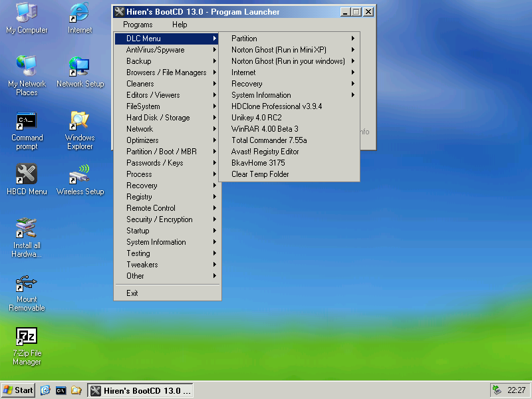The height and width of the screenshot is (399, 532).
Task: Open Windows Explorer desktop shortcut
Action: click(x=80, y=131)
